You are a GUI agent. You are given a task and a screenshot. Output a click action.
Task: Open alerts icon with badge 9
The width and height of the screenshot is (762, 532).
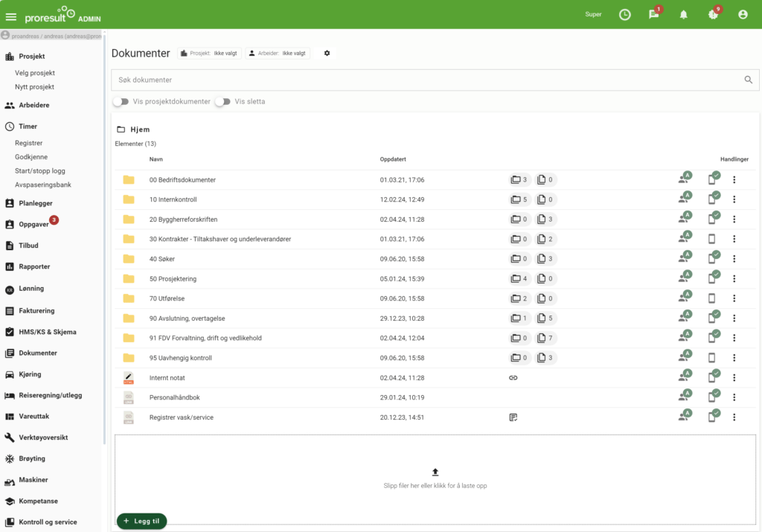coord(713,15)
